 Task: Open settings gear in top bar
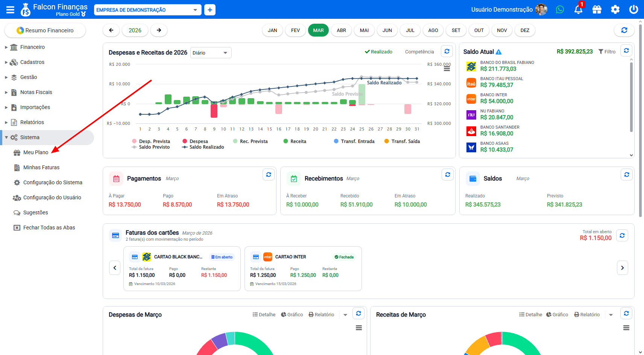click(615, 9)
